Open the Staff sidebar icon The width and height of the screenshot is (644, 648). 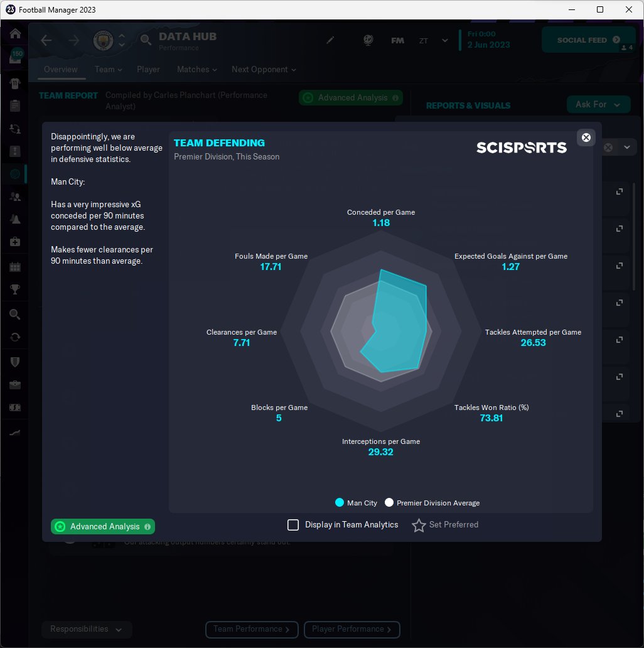15,197
